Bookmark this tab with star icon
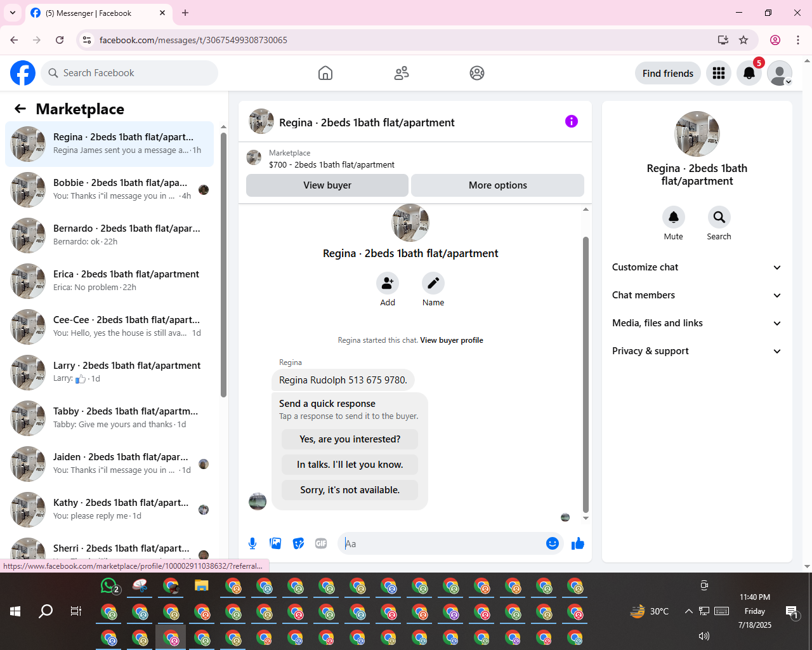The height and width of the screenshot is (650, 812). coord(743,40)
